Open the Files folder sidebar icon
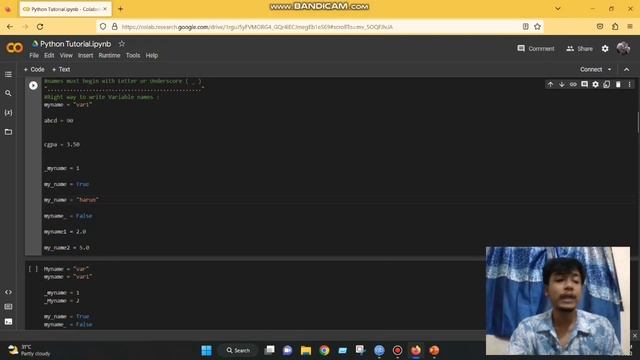The width and height of the screenshot is (640, 360). pyautogui.click(x=8, y=132)
